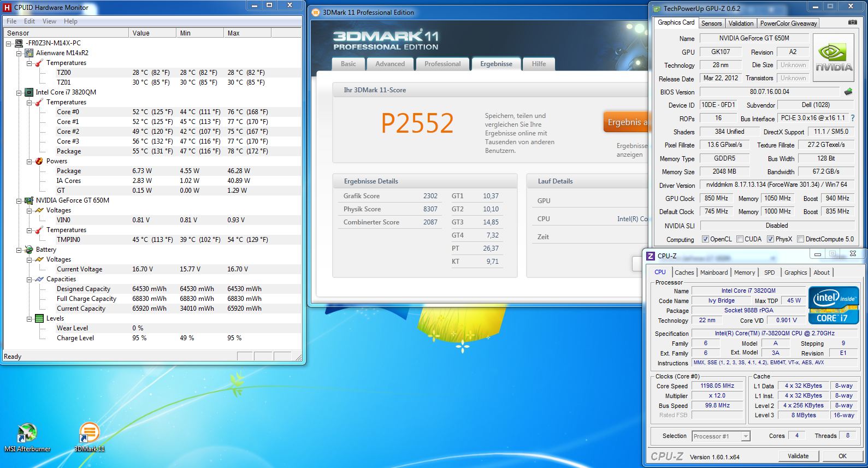Toggle the OpenCL checkbox
This screenshot has width=868, height=468.
705,239
